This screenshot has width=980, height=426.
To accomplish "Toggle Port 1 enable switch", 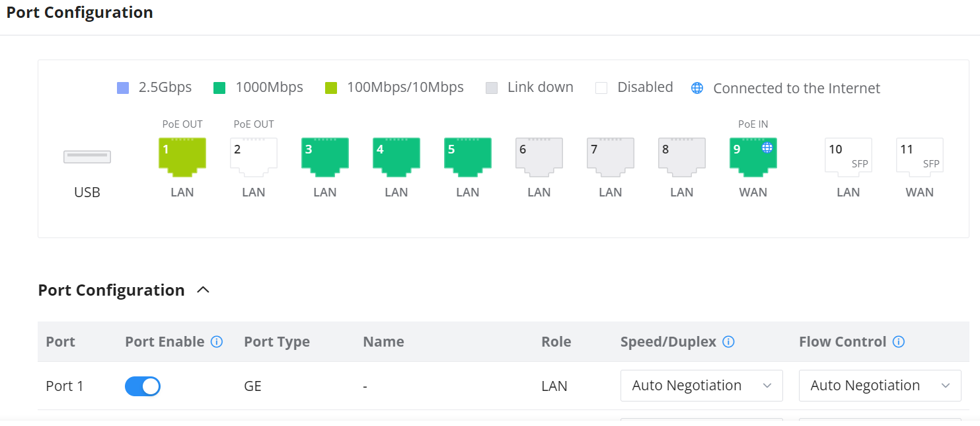I will click(143, 386).
